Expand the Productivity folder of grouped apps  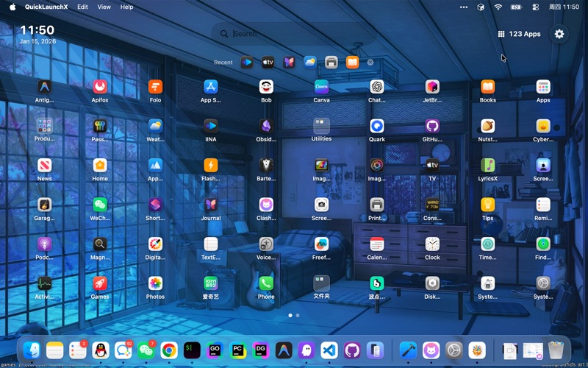(x=44, y=126)
